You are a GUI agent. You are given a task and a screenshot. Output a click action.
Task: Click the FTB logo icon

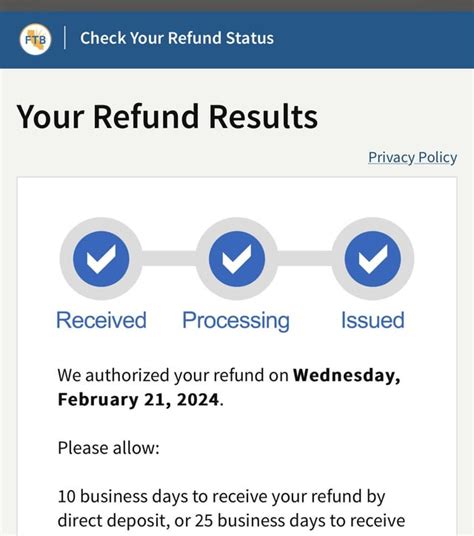pos(35,39)
